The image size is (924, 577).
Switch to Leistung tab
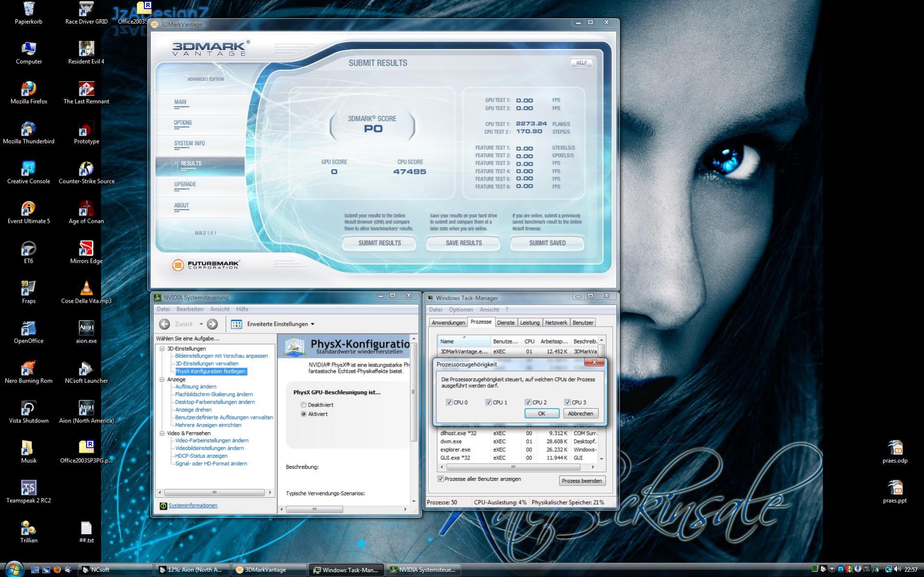(530, 322)
